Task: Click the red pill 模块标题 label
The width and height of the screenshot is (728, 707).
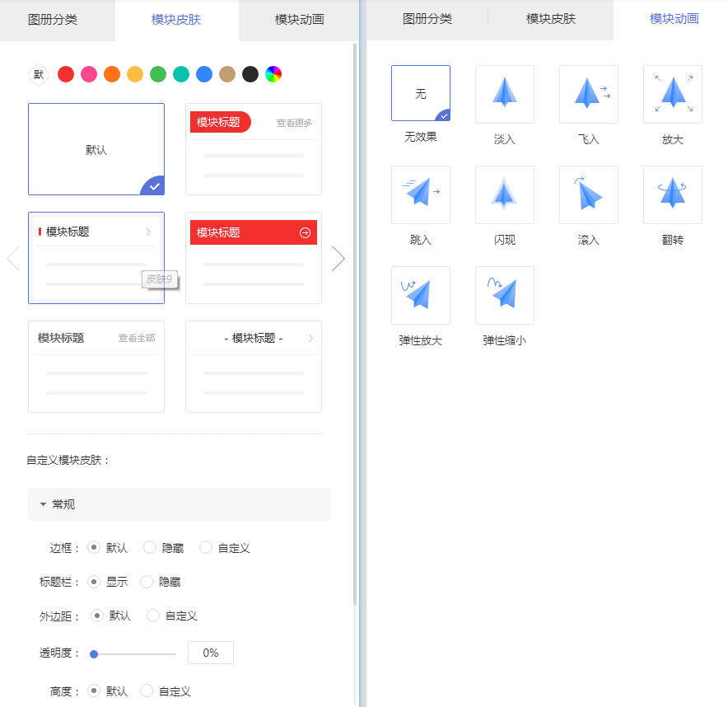Action: pos(220,122)
